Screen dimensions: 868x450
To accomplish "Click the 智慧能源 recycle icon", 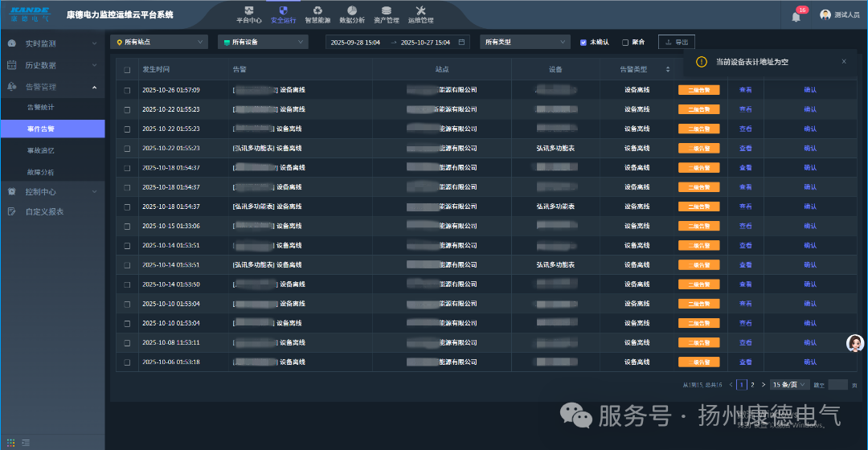I will [x=317, y=11].
